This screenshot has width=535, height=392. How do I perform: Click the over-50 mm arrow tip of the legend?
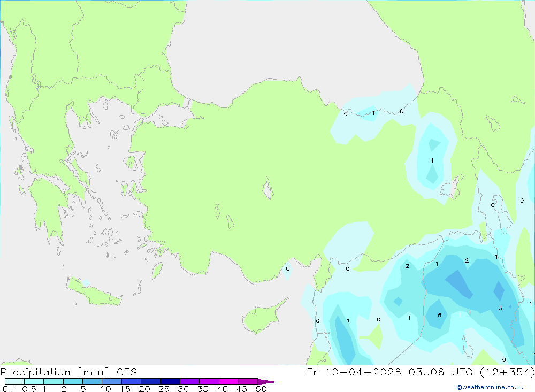[267, 381]
